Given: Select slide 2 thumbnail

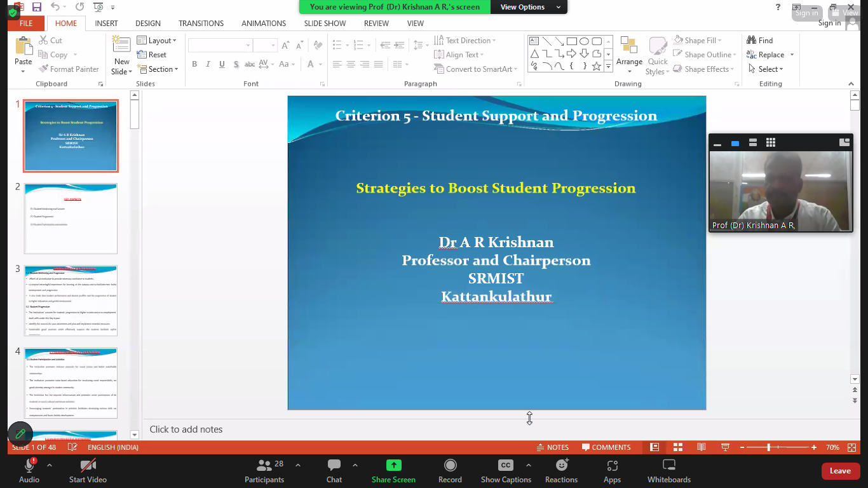Looking at the screenshot, I should tap(71, 219).
